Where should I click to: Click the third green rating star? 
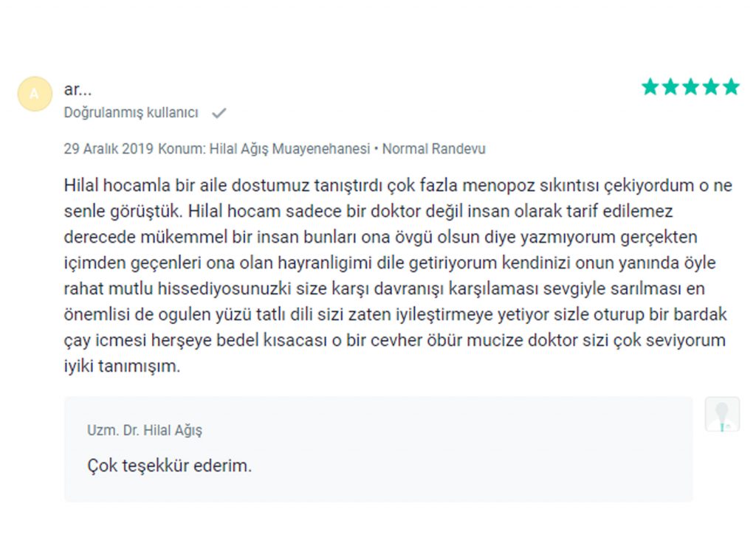click(x=690, y=87)
